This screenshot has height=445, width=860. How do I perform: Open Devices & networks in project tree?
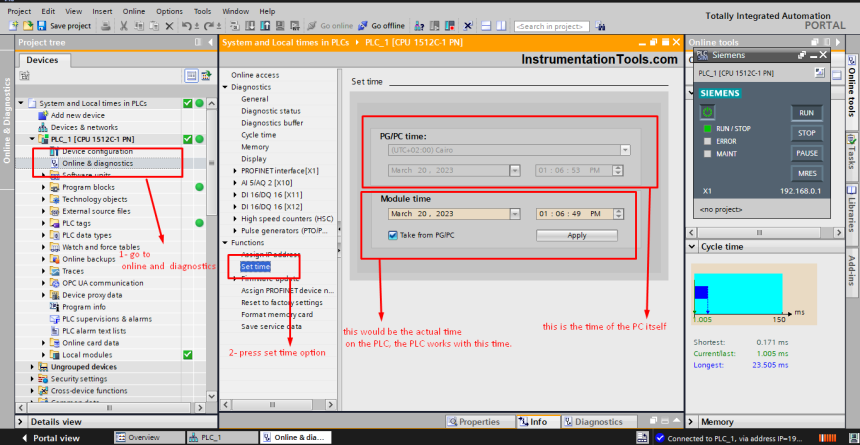[84, 127]
